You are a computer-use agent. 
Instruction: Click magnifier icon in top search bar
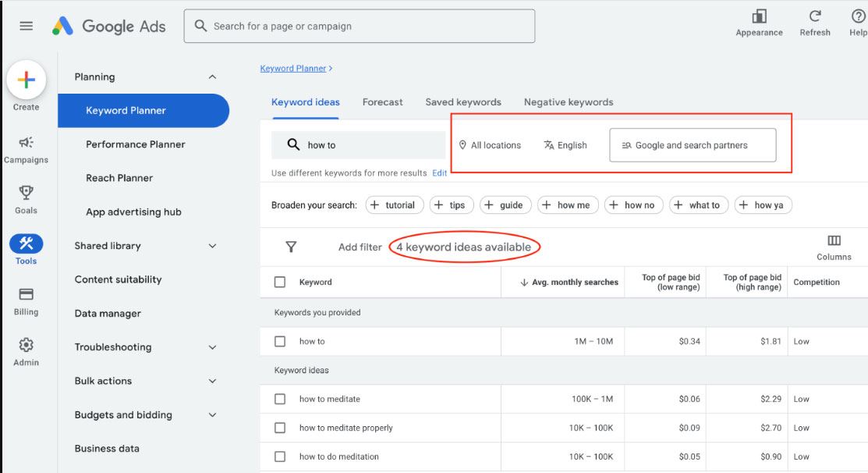click(201, 26)
